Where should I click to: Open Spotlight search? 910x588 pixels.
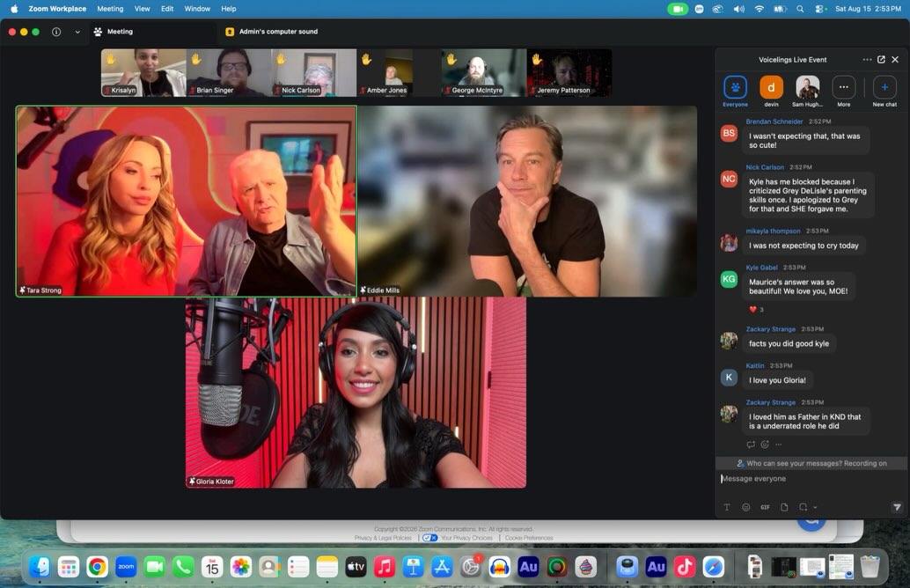800,9
